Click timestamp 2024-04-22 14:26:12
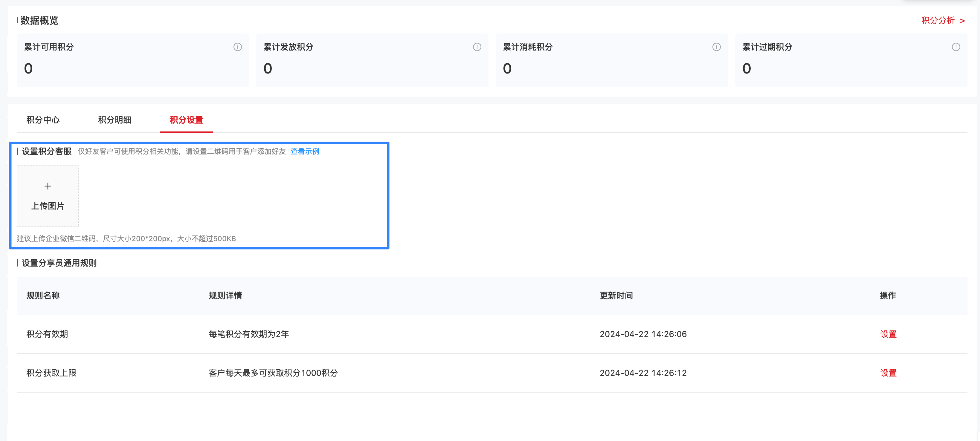 [643, 373]
